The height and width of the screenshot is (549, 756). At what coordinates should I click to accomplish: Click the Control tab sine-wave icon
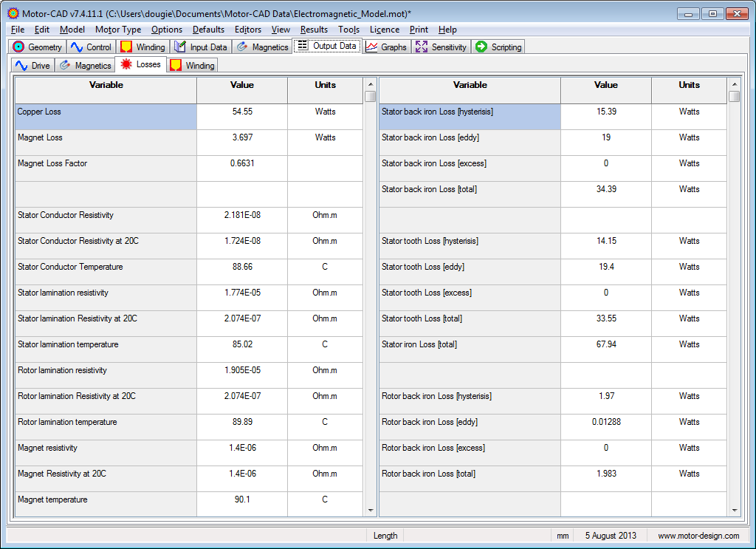(x=77, y=47)
